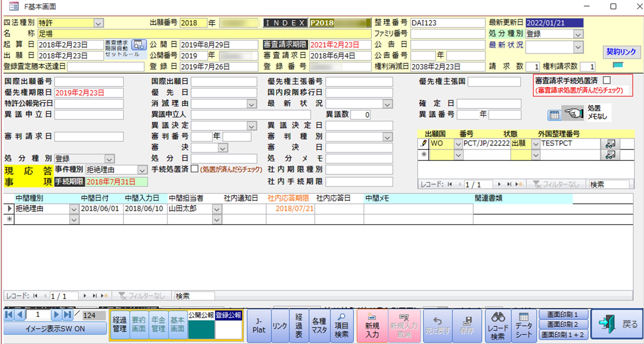Open データシート view button
This screenshot has height=344, width=644.
pos(524,326)
